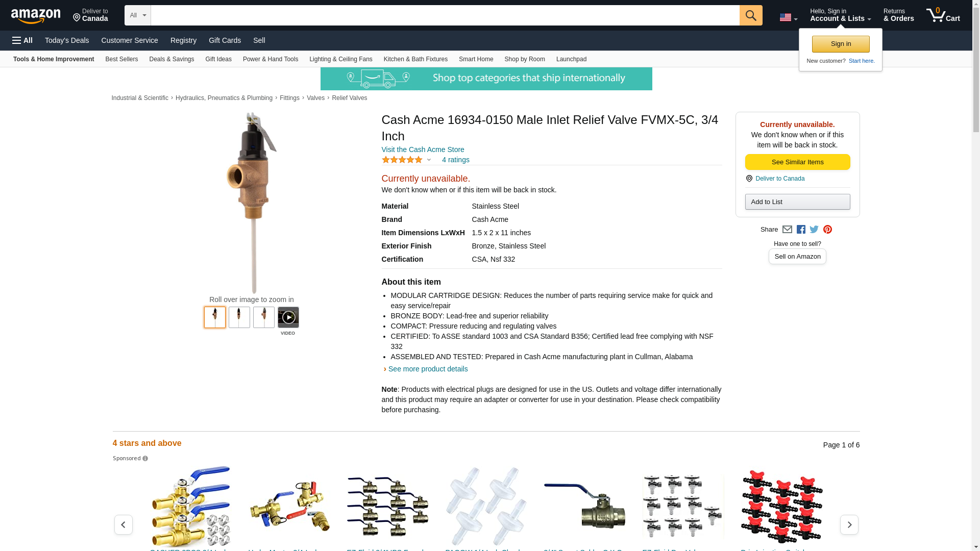
Task: Share product on Pinterest
Action: [827, 230]
